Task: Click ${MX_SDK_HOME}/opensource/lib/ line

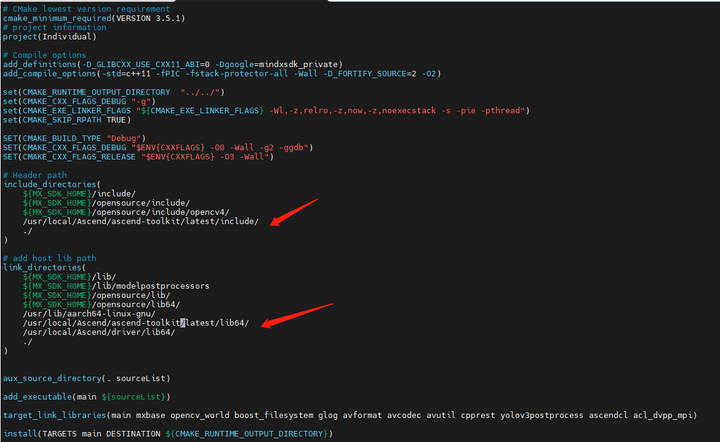Action: click(x=97, y=295)
